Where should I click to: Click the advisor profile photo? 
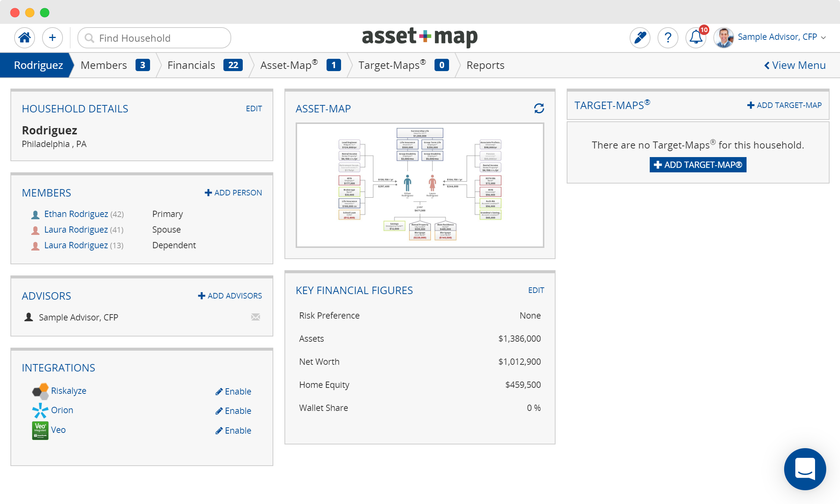(x=723, y=38)
